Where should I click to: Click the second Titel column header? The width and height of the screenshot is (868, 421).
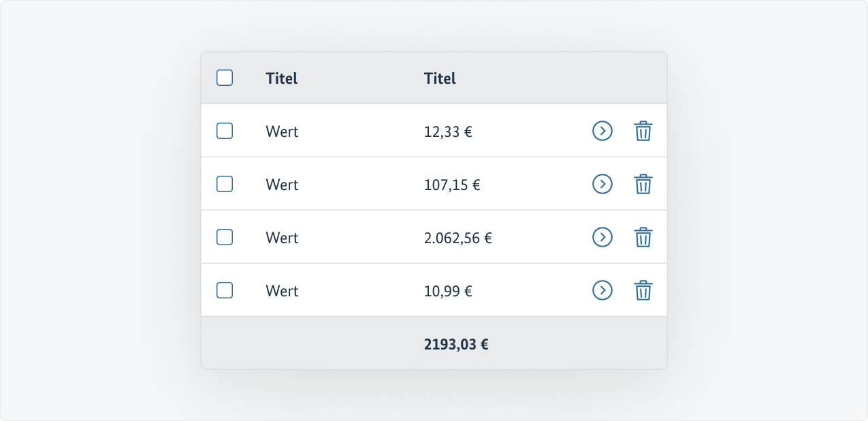(x=440, y=78)
